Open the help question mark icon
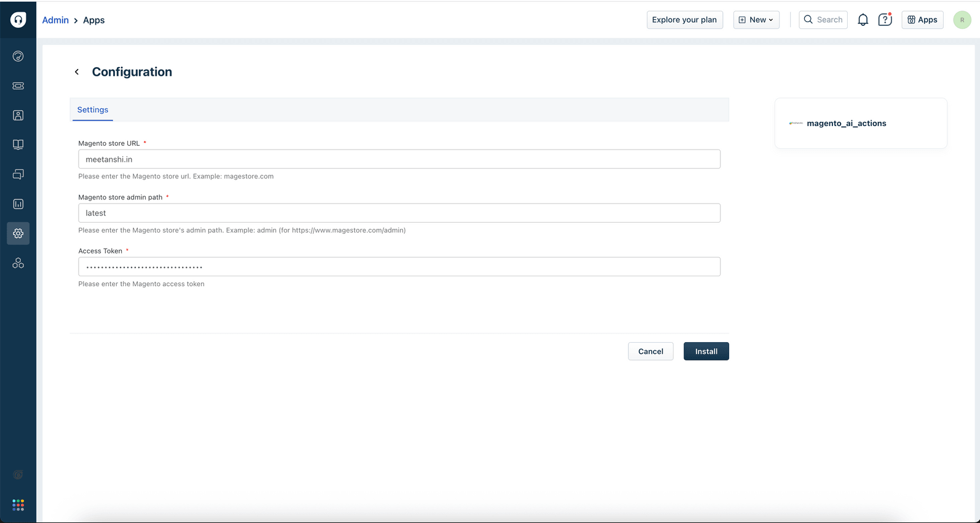980x523 pixels. [x=885, y=20]
